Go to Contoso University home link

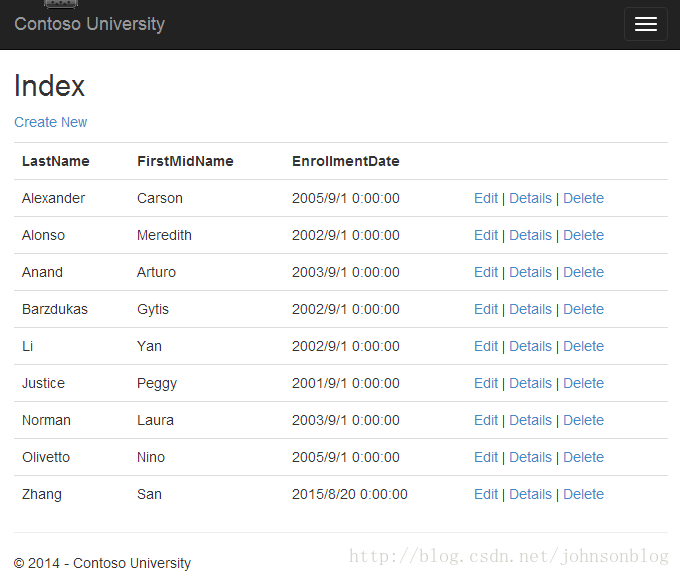[x=89, y=24]
